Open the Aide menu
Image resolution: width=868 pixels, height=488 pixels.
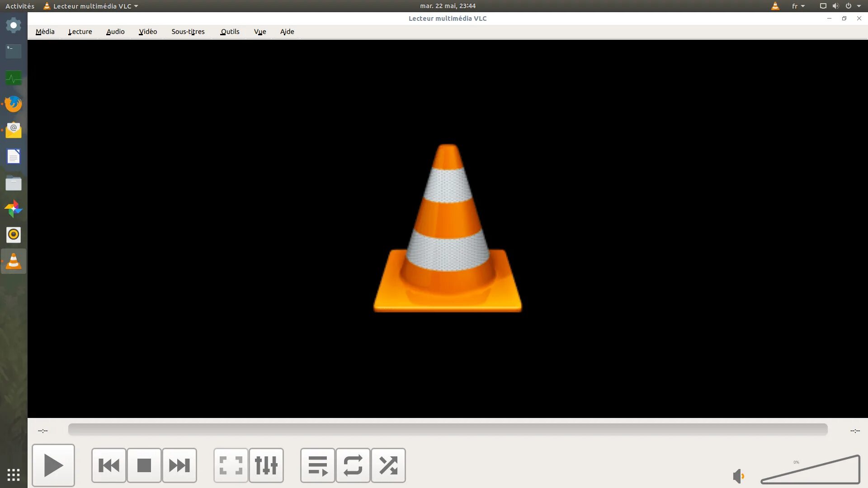tap(287, 32)
